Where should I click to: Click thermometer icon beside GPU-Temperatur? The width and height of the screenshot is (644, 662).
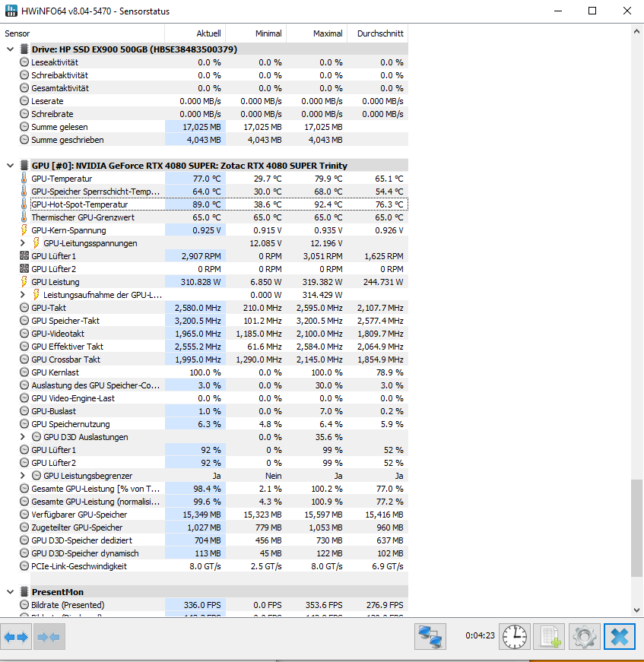(24, 179)
